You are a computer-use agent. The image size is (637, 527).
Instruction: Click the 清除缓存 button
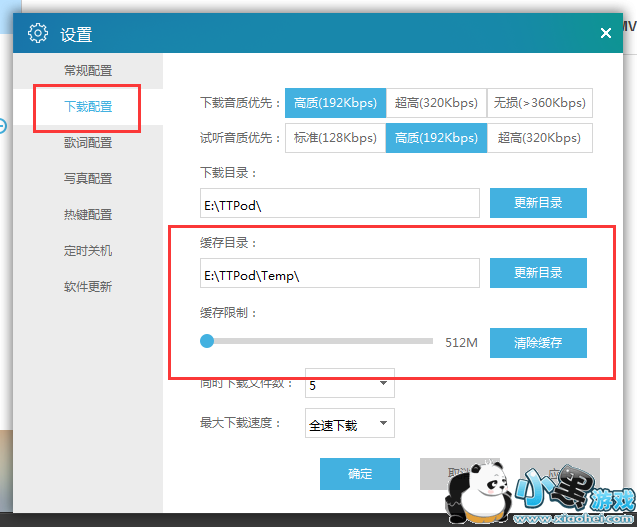pos(538,343)
